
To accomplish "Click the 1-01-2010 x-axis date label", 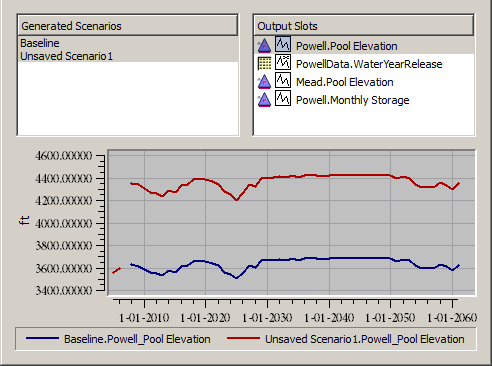I will coord(144,318).
